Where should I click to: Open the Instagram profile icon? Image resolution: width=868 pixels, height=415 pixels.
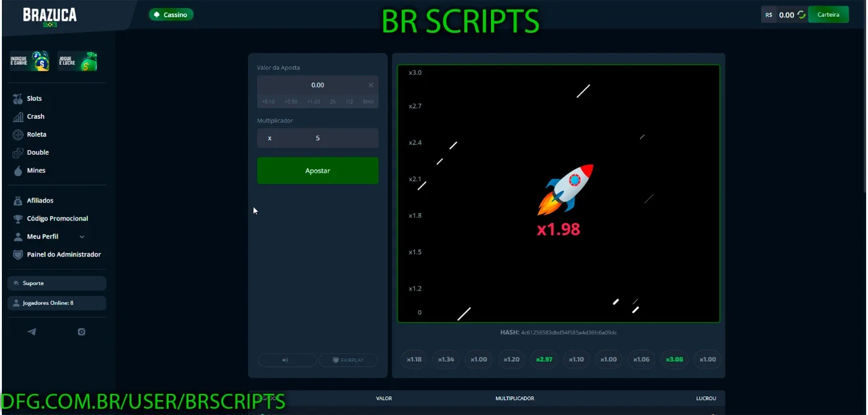coord(81,332)
